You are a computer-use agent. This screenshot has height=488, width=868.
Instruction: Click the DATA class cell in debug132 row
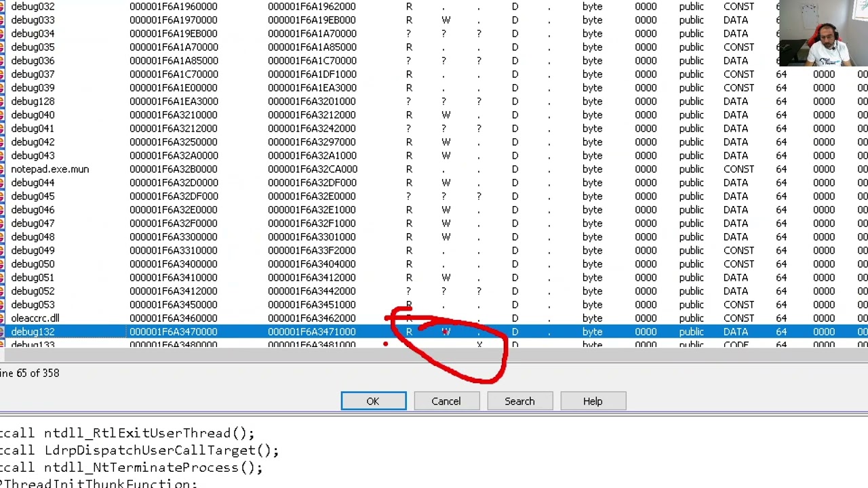(x=736, y=331)
